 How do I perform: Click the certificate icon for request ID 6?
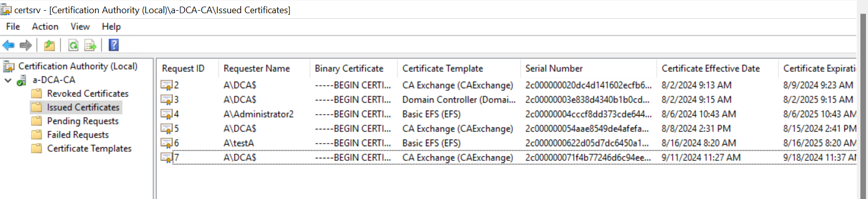pos(167,143)
